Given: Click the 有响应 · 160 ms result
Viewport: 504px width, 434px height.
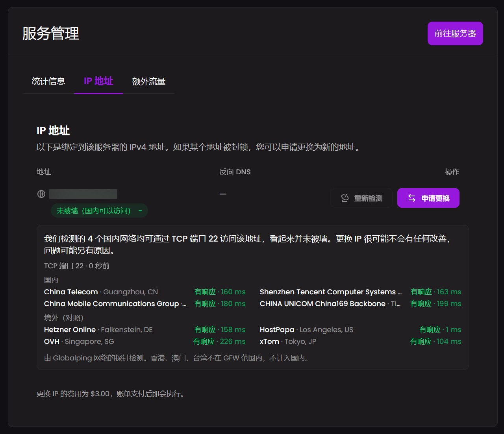Looking at the screenshot, I should (220, 292).
